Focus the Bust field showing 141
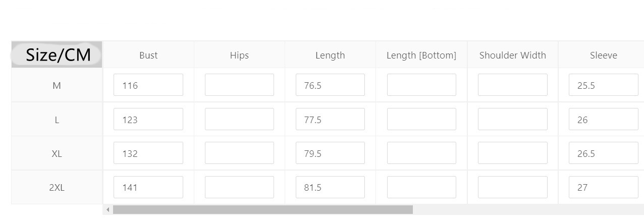644x223 pixels. click(x=148, y=187)
